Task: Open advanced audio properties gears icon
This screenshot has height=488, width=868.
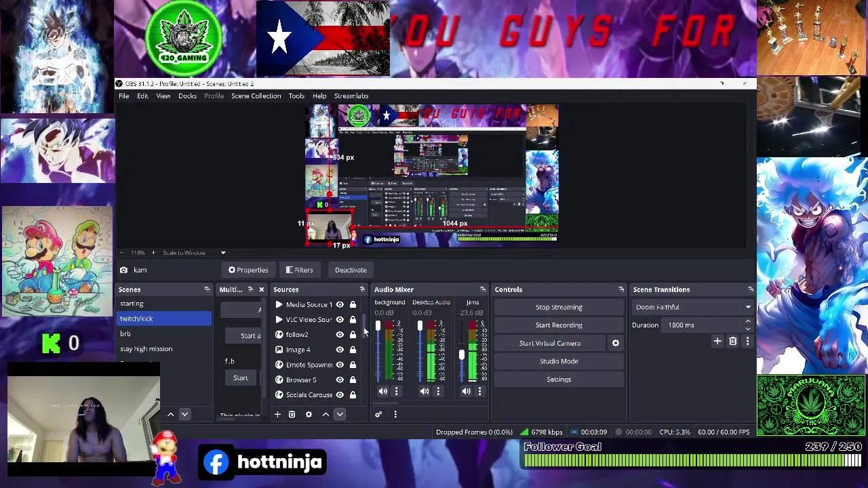Action: tap(378, 414)
